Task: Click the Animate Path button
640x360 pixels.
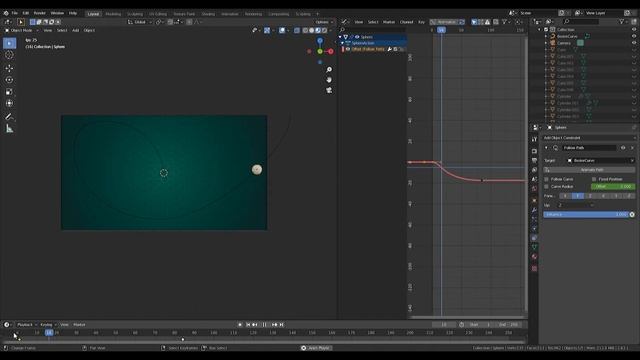Action: pyautogui.click(x=589, y=170)
